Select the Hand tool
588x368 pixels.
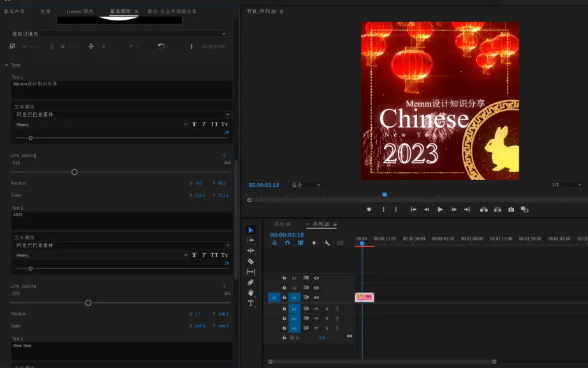(x=251, y=293)
